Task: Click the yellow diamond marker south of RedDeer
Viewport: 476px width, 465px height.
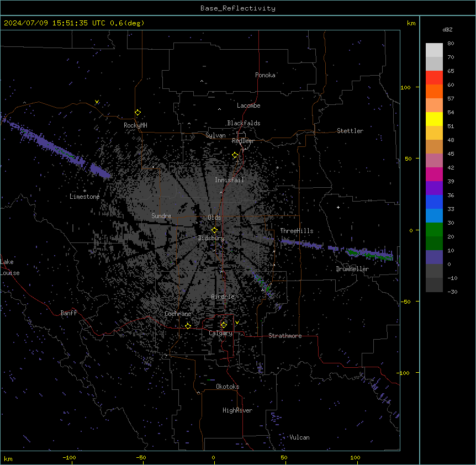Action: pyautogui.click(x=235, y=155)
